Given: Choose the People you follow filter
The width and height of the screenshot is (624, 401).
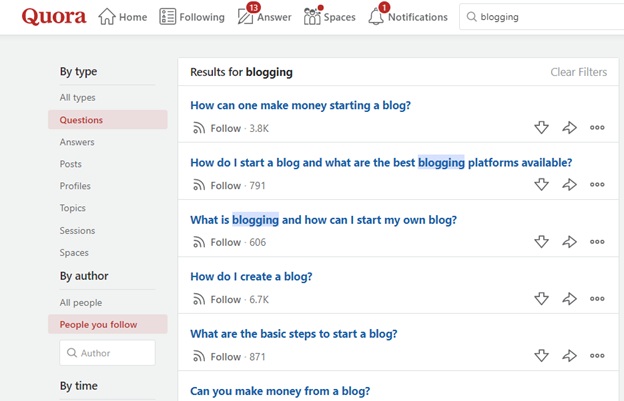Looking at the screenshot, I should pos(108,324).
